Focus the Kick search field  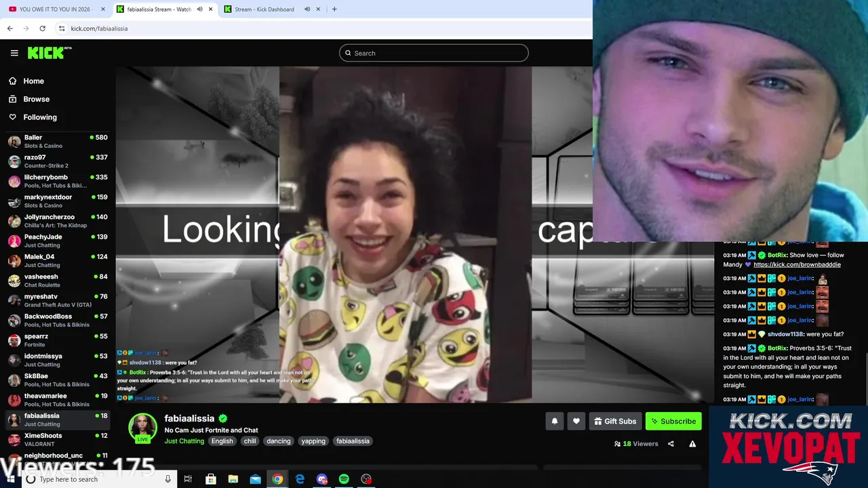434,53
